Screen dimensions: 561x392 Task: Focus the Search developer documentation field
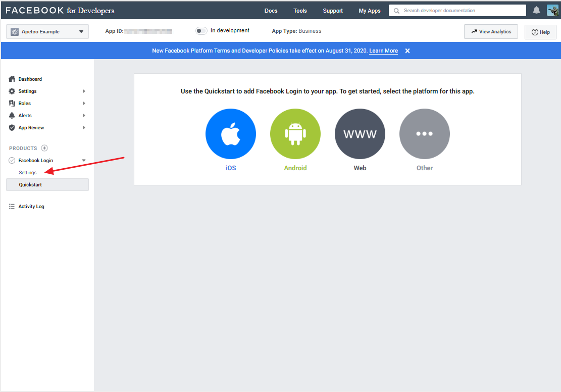pos(457,11)
